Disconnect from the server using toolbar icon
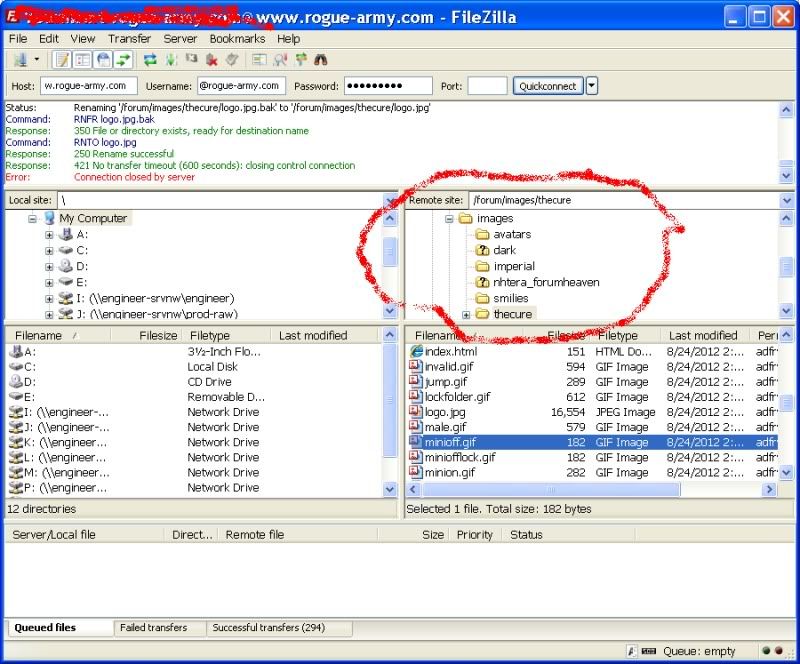The image size is (800, 664). 212,60
